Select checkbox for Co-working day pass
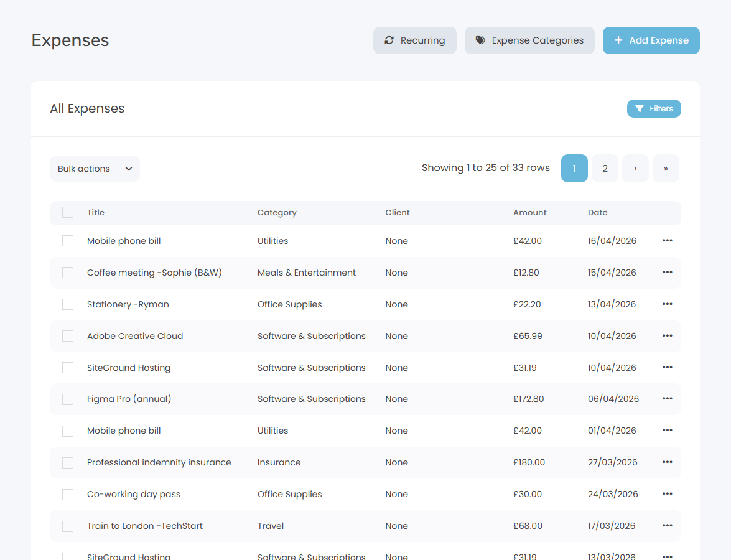 [x=68, y=494]
